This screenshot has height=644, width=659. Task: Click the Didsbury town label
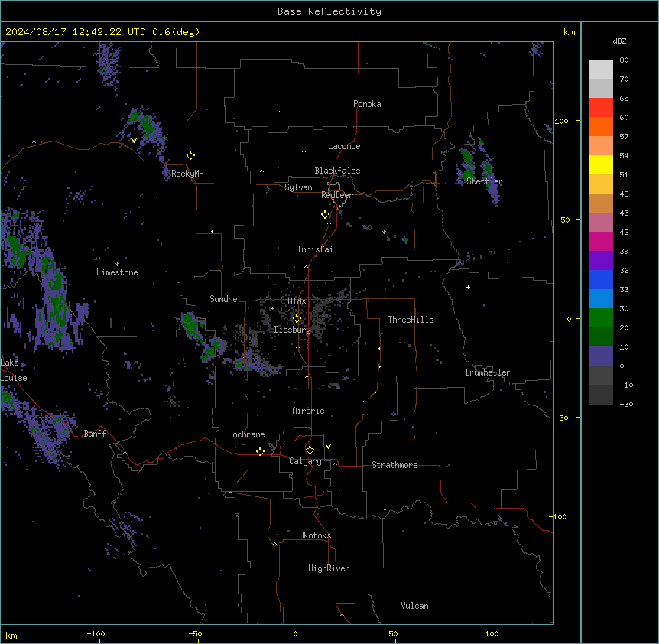293,330
